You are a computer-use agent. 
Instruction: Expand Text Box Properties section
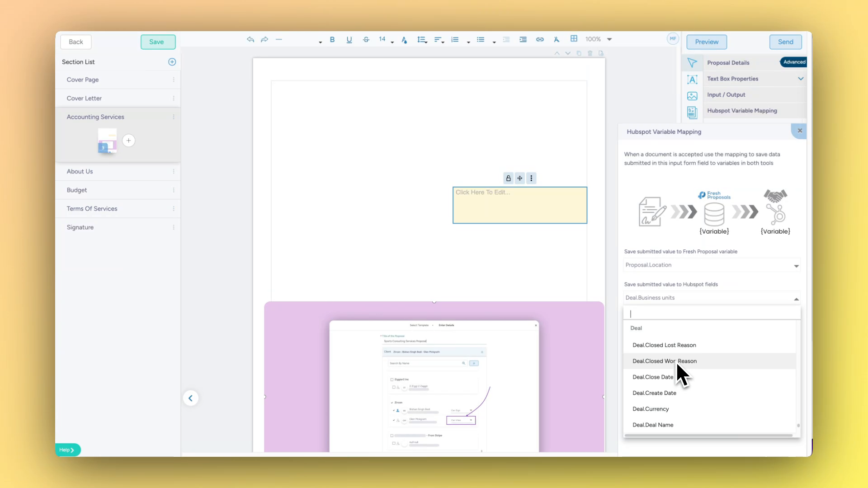pyautogui.click(x=801, y=79)
